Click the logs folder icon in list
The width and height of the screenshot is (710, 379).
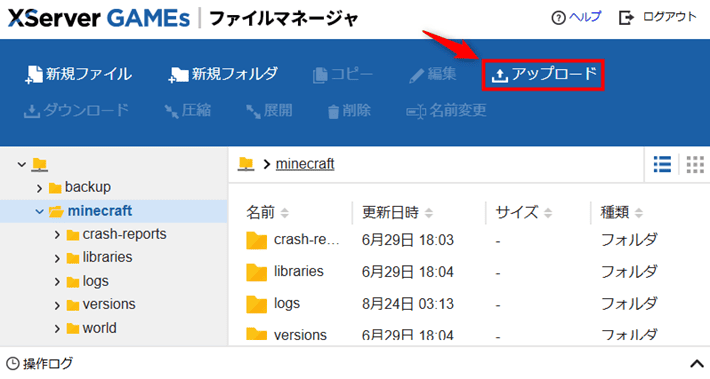tap(256, 304)
